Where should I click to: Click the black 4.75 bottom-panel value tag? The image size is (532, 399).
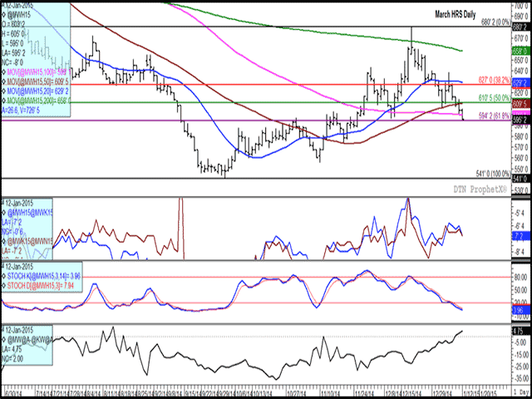521,331
